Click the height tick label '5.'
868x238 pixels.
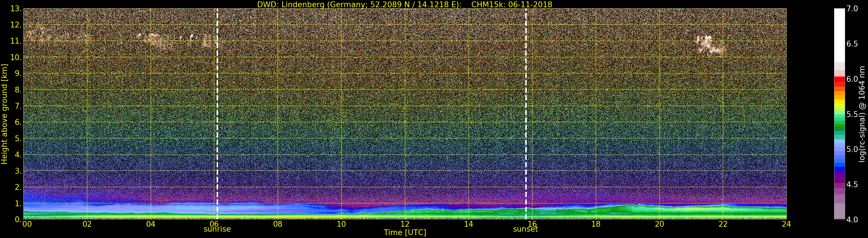(x=18, y=138)
